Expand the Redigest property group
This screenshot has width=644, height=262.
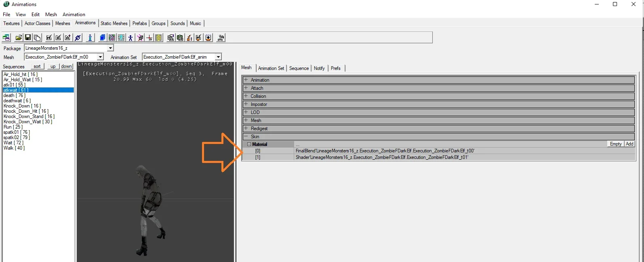[x=246, y=128]
